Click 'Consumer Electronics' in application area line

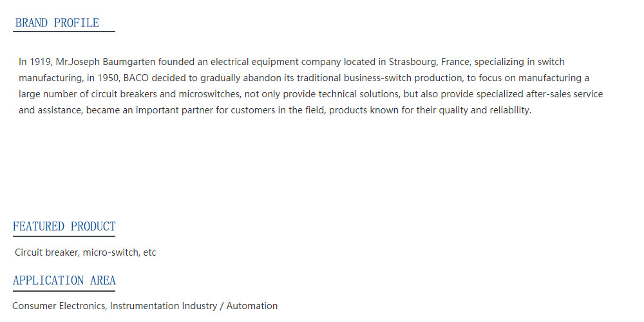pyautogui.click(x=60, y=306)
